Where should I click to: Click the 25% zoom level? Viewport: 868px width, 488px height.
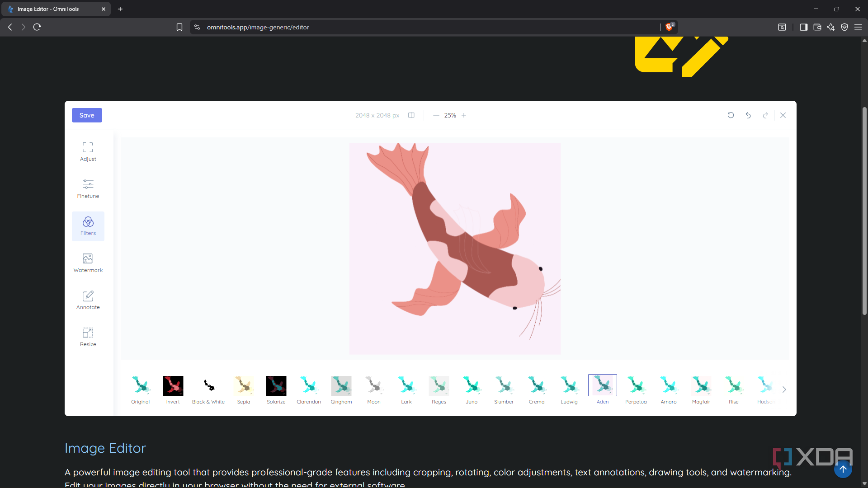coord(450,115)
